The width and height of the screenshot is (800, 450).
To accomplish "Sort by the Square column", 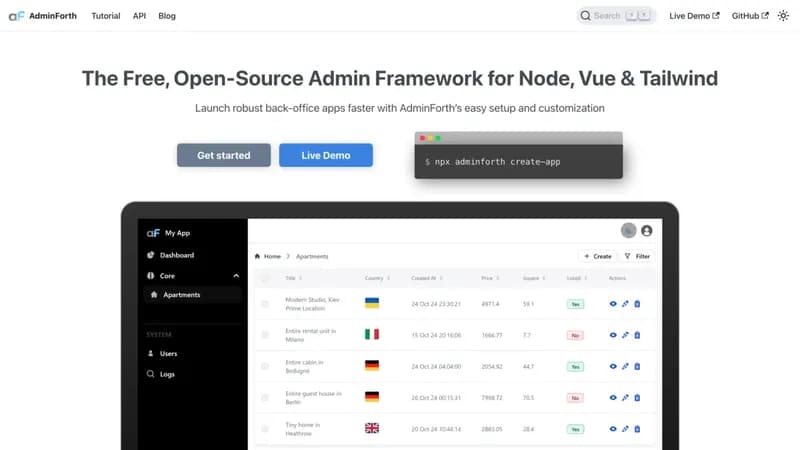I will click(x=534, y=278).
